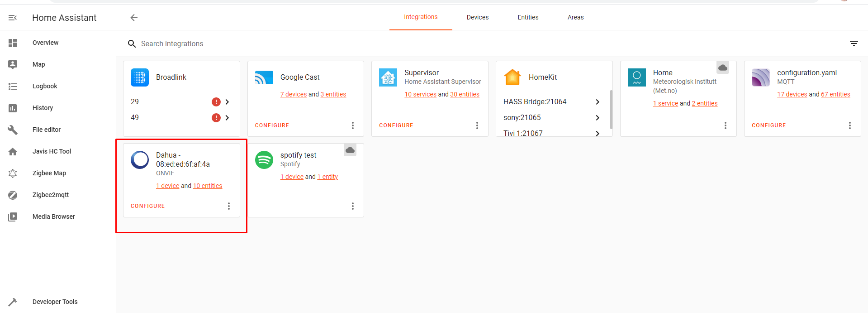
Task: Expand Broadlink entry 49 chevron
Action: [227, 118]
